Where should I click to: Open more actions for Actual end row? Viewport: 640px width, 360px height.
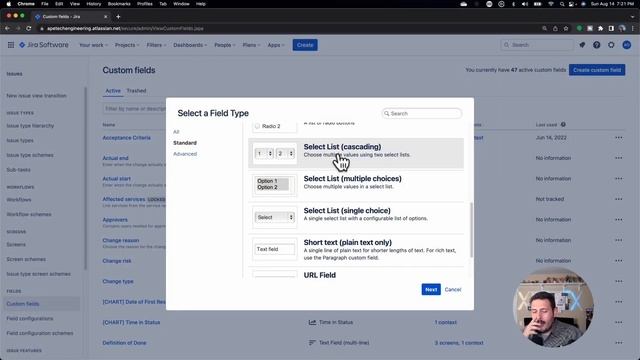pyautogui.click(x=619, y=158)
